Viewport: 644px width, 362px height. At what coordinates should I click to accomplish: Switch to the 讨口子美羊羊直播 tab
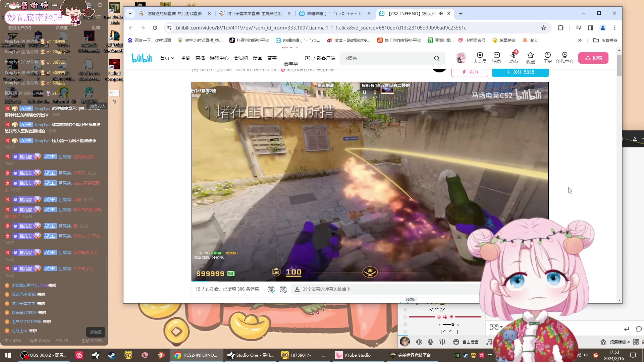(x=255, y=13)
